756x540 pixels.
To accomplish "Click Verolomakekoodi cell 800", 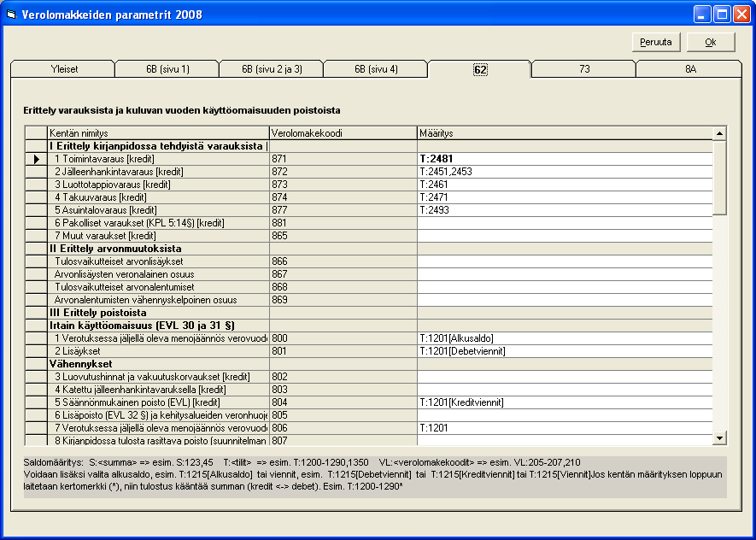I will pyautogui.click(x=343, y=338).
